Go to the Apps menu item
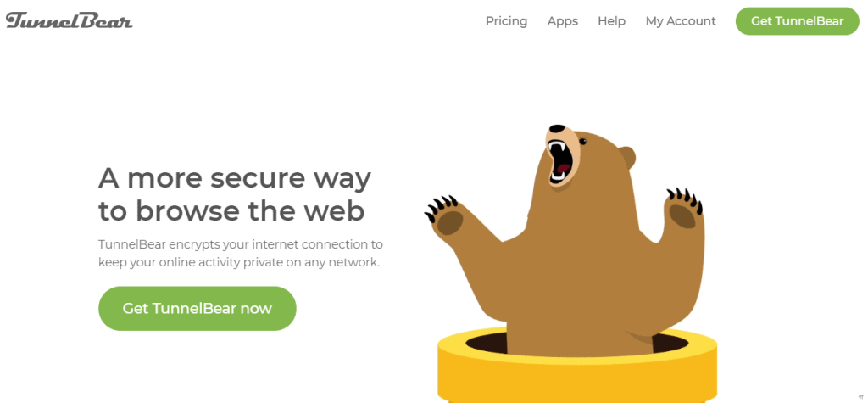Image resolution: width=868 pixels, height=403 pixels. 563,21
